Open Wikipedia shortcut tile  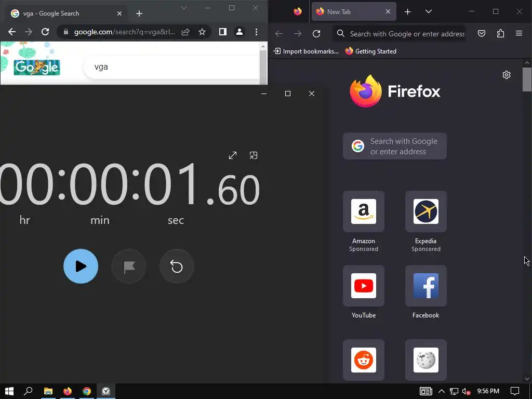[x=426, y=360]
